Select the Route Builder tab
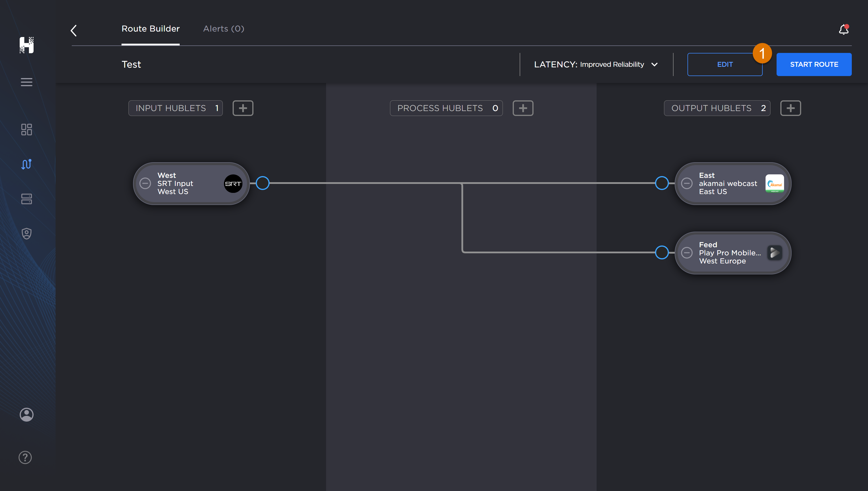Screen dimensions: 868x491 (x=150, y=29)
